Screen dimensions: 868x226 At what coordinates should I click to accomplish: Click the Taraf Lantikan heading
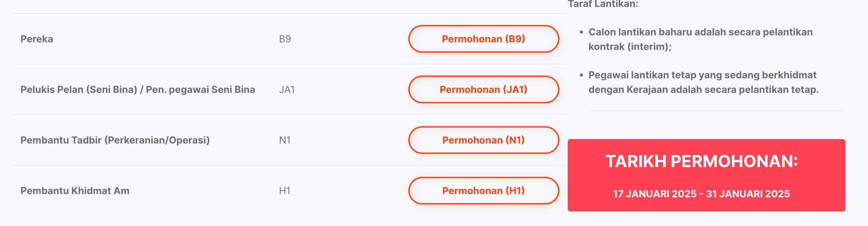coord(603,4)
